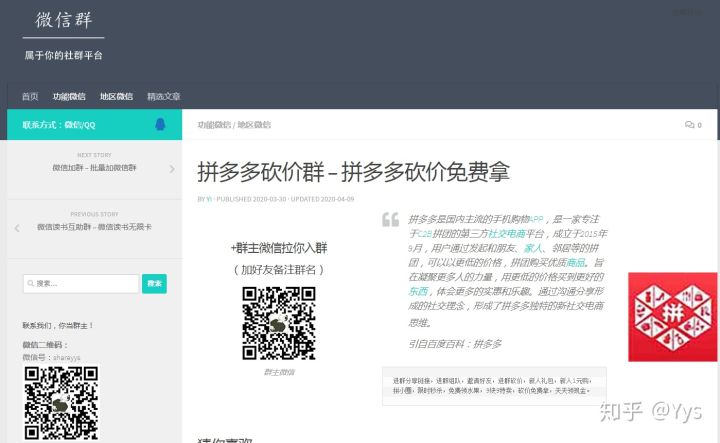Open the 地区微信 menu item

click(x=116, y=96)
